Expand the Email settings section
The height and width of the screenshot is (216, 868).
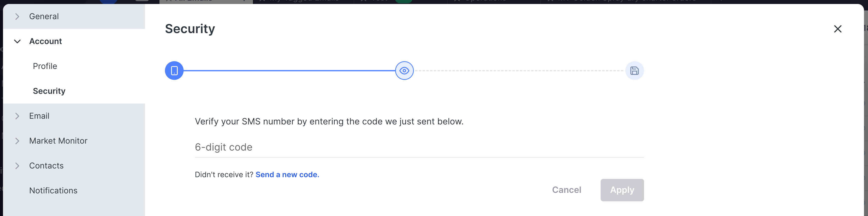tap(17, 116)
